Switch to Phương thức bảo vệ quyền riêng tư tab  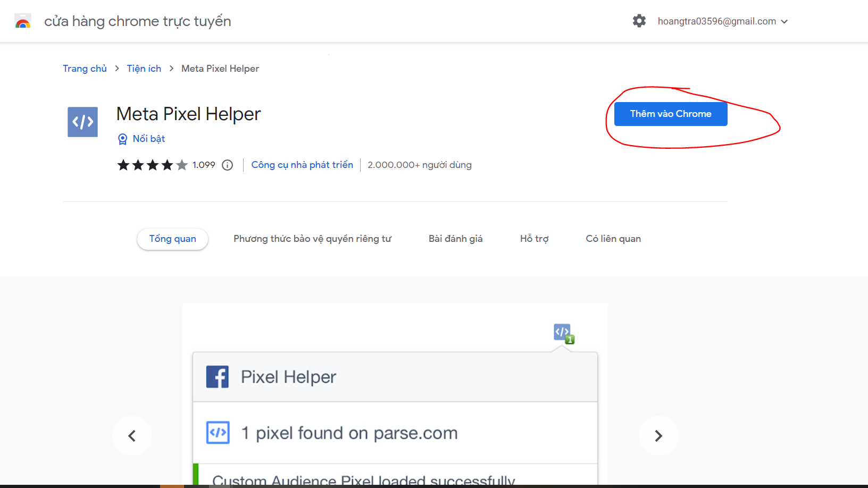point(312,239)
